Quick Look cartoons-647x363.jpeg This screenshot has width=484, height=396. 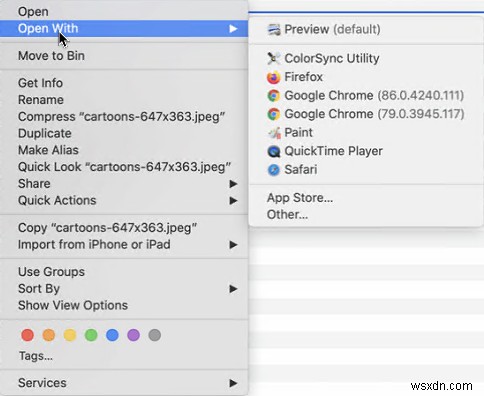tap(124, 167)
